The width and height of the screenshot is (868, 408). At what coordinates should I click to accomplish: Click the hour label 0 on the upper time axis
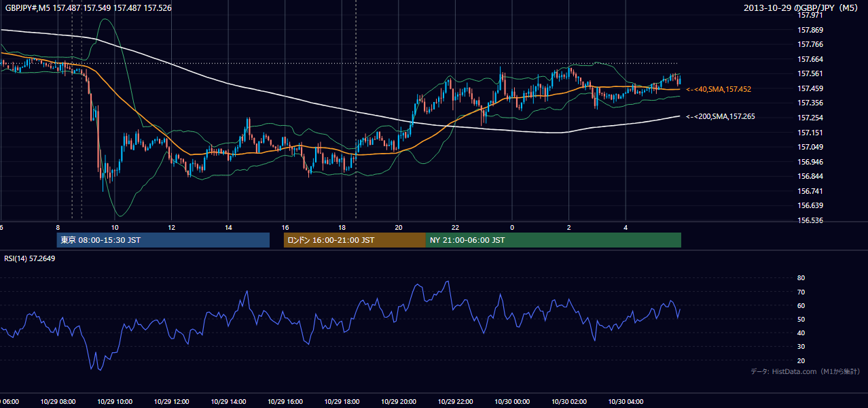[x=512, y=227]
